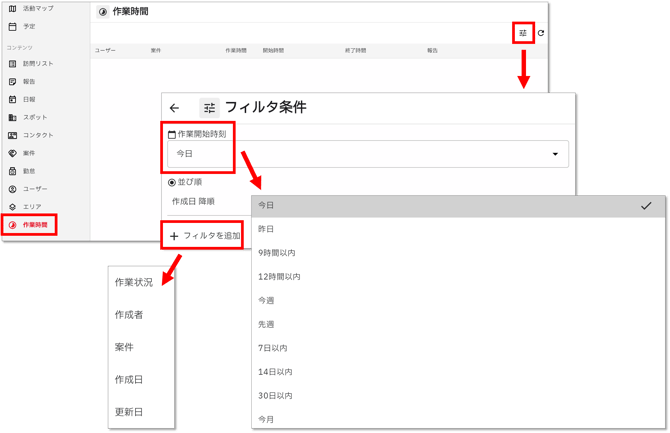670x433 pixels.
Task: Select 更新日 from the add-filter menu
Action: [x=129, y=412]
